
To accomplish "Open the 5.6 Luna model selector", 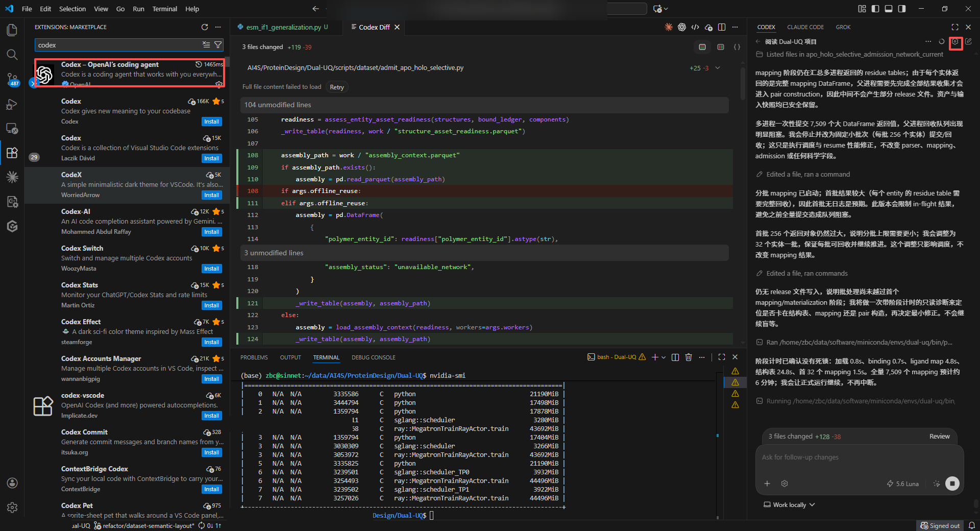I will 902,484.
